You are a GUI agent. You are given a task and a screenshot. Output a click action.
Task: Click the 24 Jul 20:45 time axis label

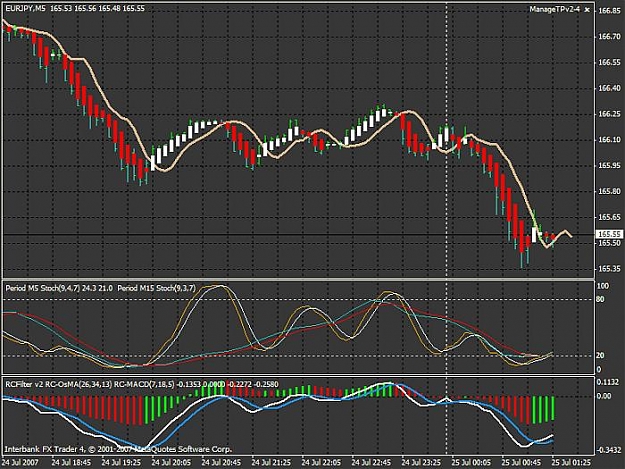[221, 462]
